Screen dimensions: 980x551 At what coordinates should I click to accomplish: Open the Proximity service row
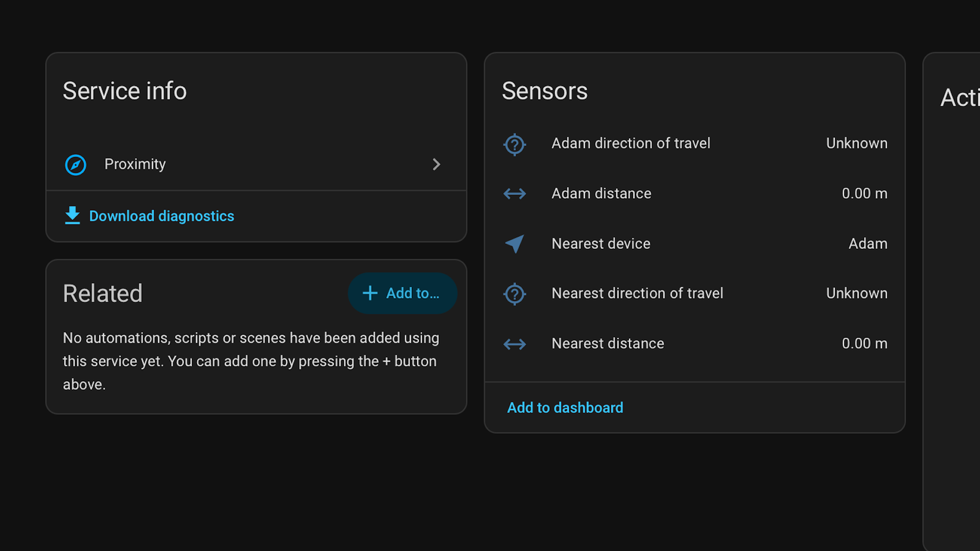[x=256, y=164]
